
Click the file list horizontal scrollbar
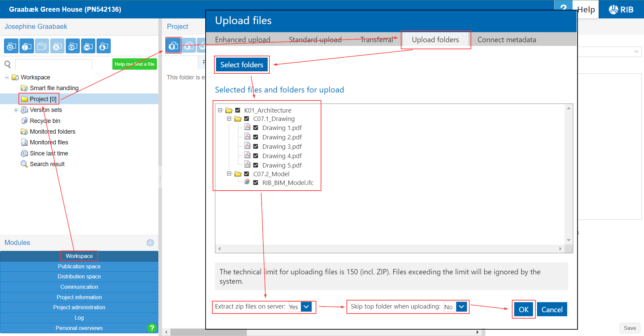pyautogui.click(x=389, y=249)
